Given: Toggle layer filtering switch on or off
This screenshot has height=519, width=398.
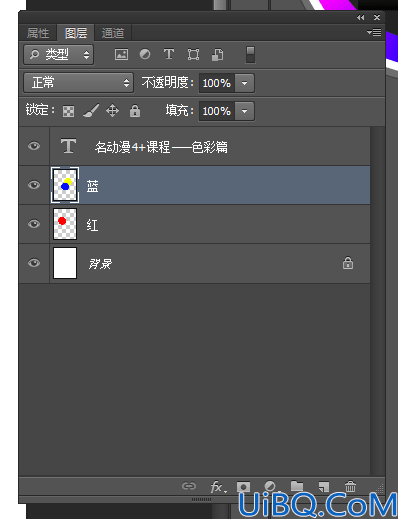Looking at the screenshot, I should pyautogui.click(x=250, y=55).
